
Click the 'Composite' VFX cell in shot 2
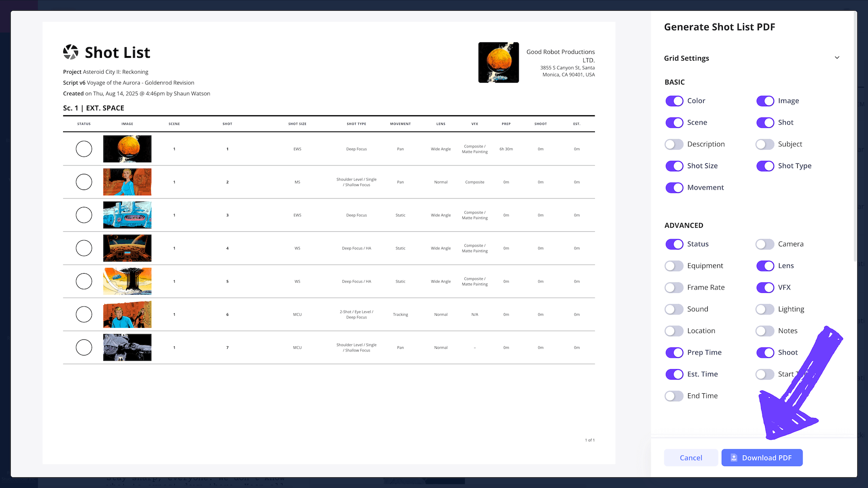[x=475, y=182]
